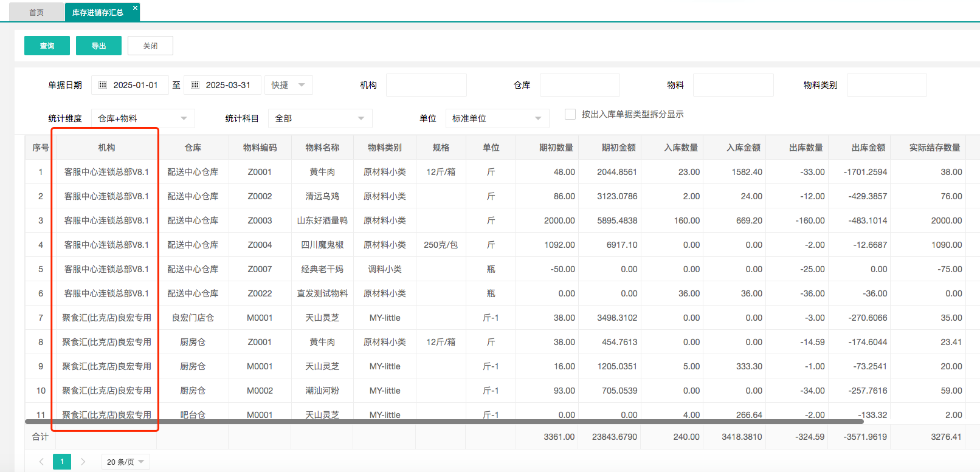980x472 pixels.
Task: Click the 机构 filter input field
Action: tap(426, 85)
